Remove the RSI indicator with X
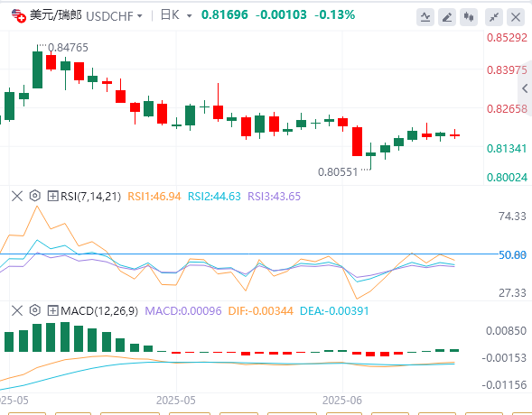 [x=17, y=196]
